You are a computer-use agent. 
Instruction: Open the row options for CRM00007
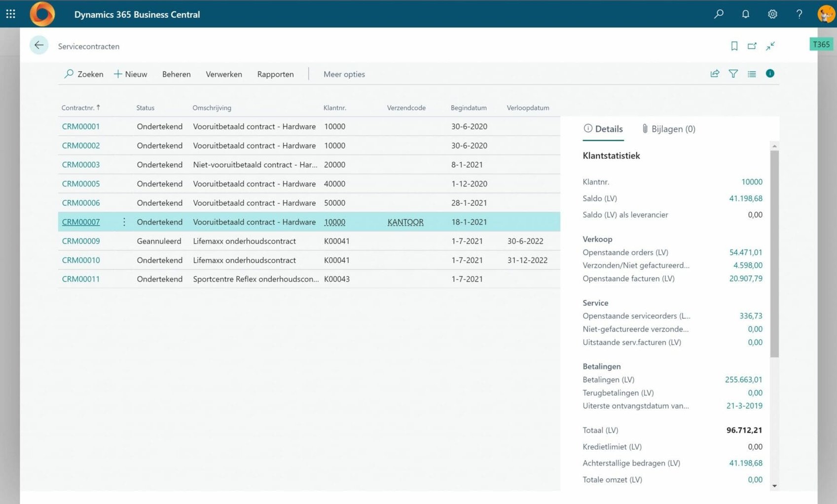(124, 222)
